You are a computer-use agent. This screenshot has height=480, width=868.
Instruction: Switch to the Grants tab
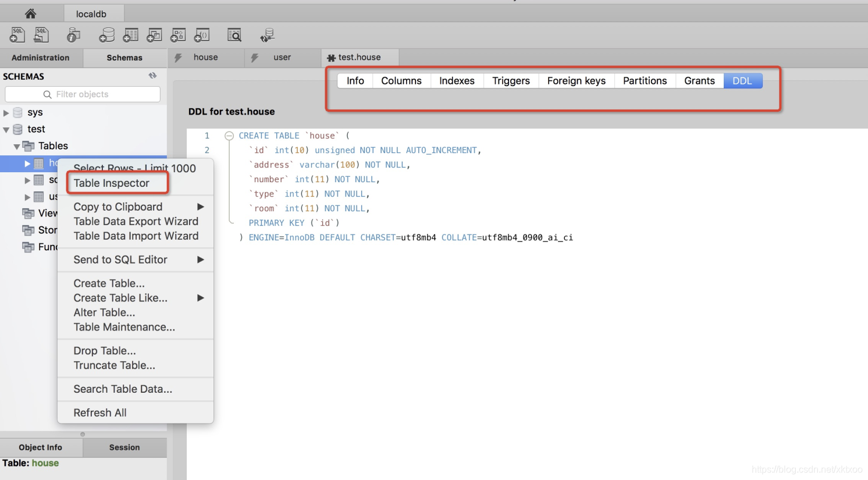click(699, 81)
